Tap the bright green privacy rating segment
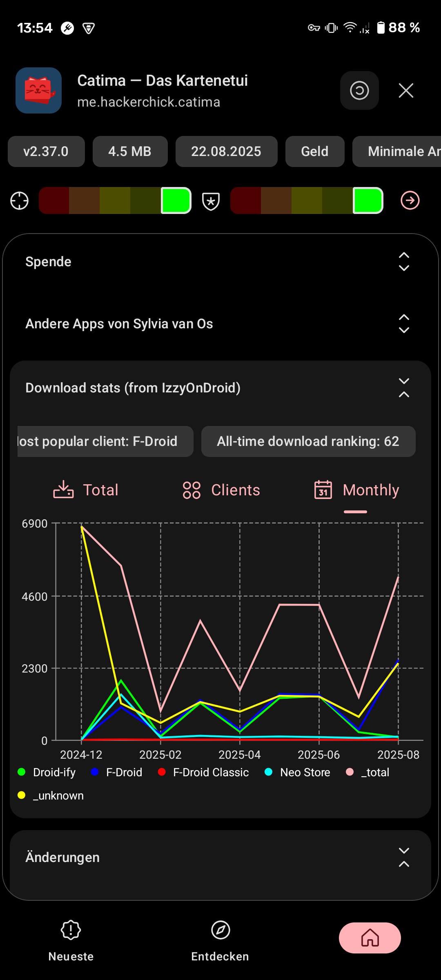The image size is (441, 980). click(176, 200)
